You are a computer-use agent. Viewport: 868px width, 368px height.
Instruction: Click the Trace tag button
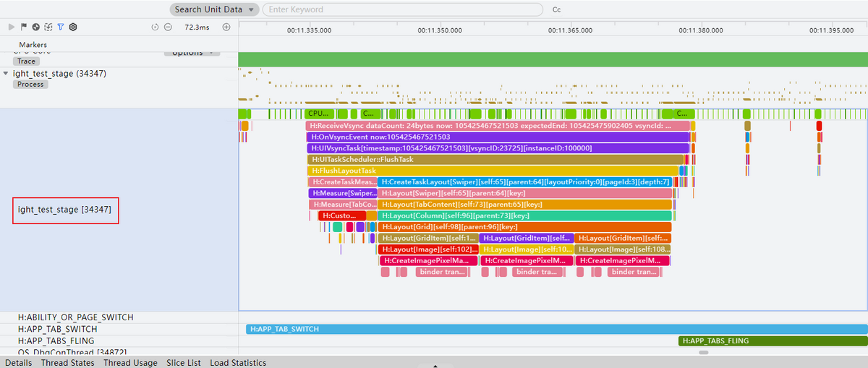pyautogui.click(x=26, y=61)
